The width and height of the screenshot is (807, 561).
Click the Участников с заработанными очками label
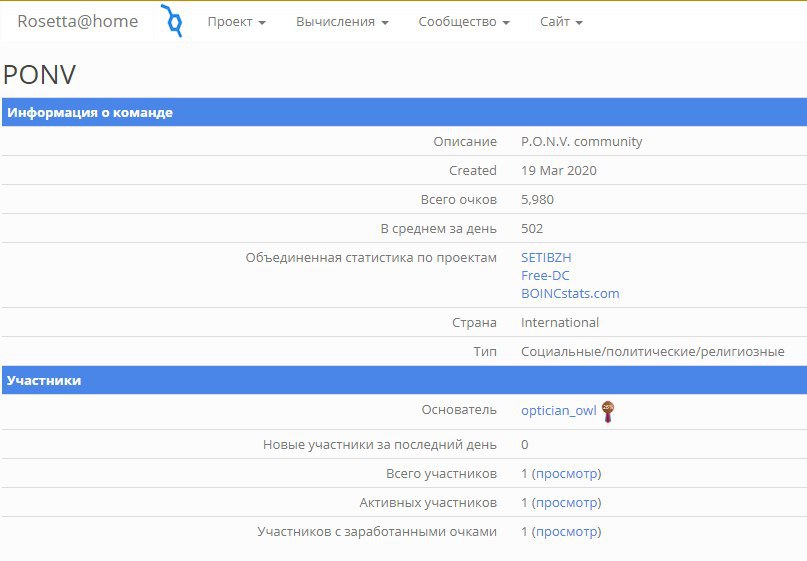[377, 532]
